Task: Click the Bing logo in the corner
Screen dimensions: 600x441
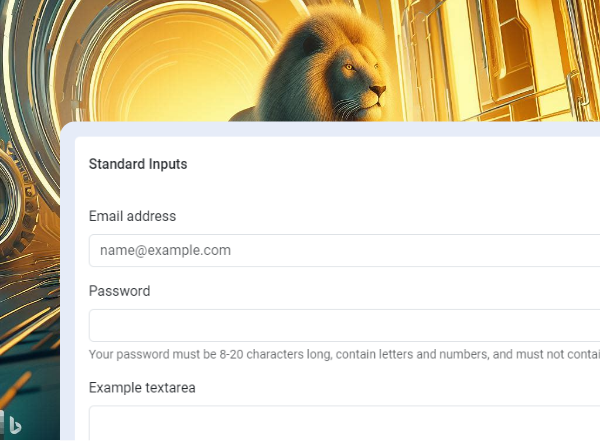Action: [x=14, y=423]
